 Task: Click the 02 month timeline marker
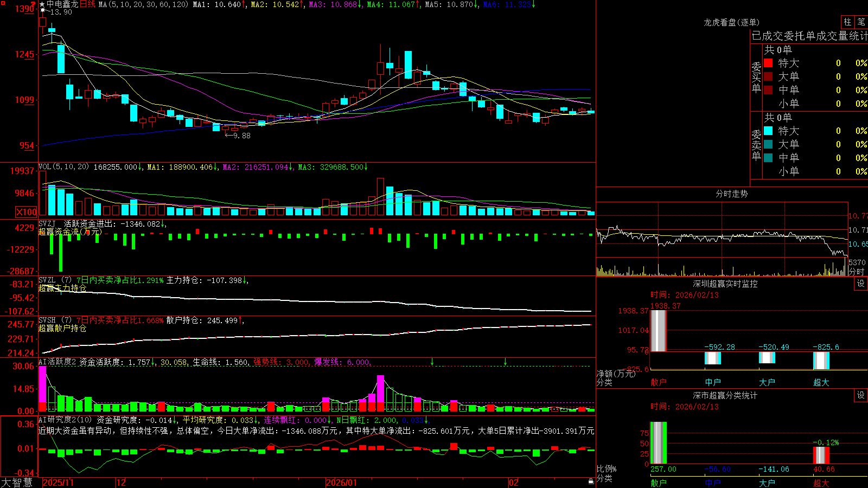[514, 483]
